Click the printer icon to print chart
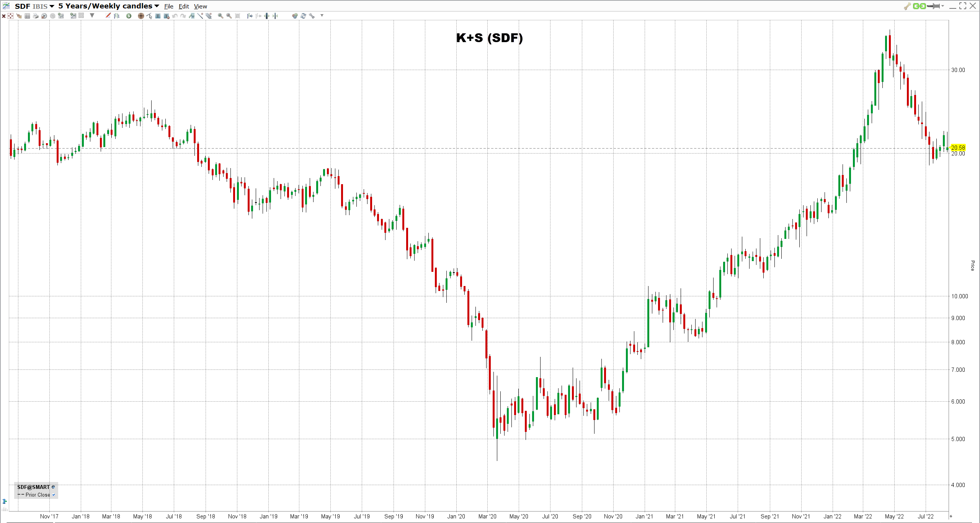The height and width of the screenshot is (523, 980). (x=36, y=16)
